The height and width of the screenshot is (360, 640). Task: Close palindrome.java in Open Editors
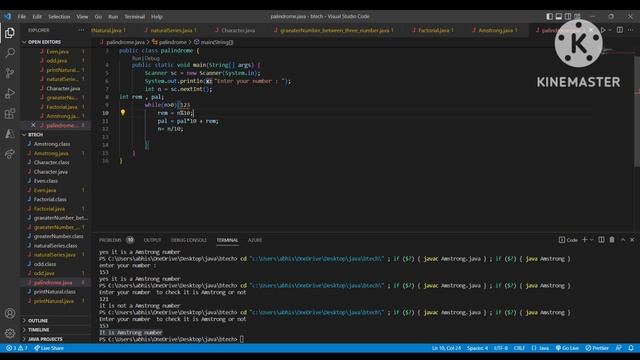click(33, 125)
